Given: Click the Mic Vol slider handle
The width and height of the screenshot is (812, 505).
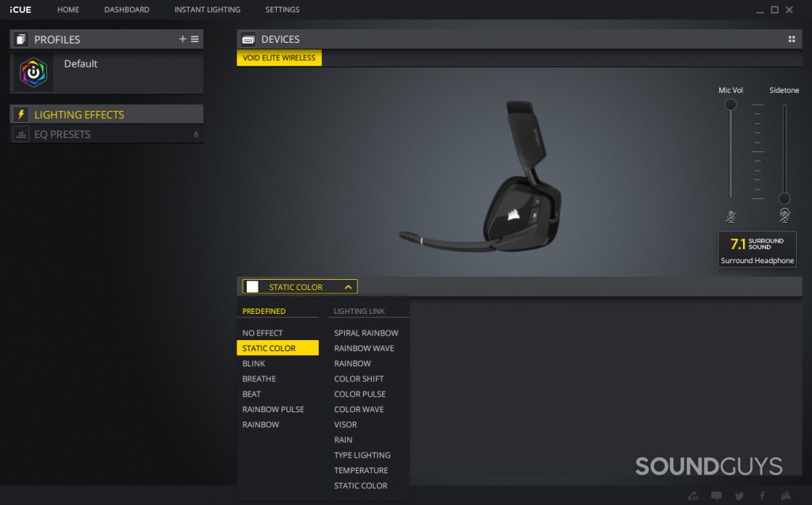Looking at the screenshot, I should tap(730, 105).
